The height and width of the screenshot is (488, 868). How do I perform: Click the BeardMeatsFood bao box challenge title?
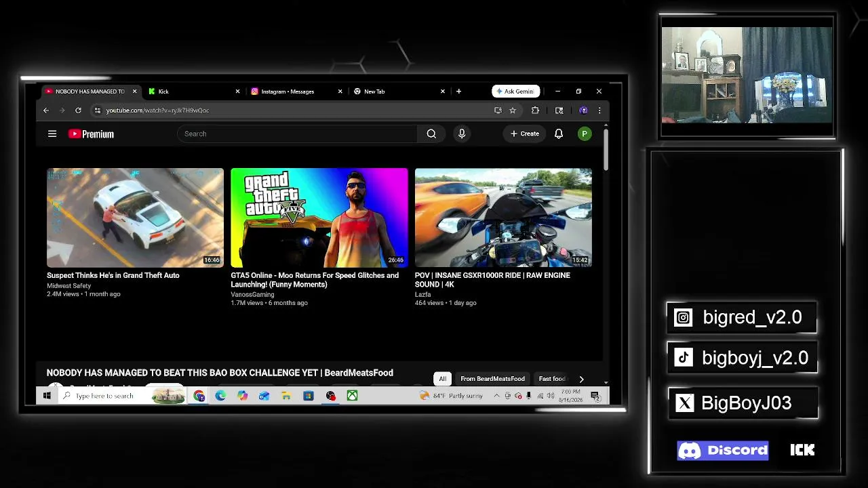coord(220,373)
